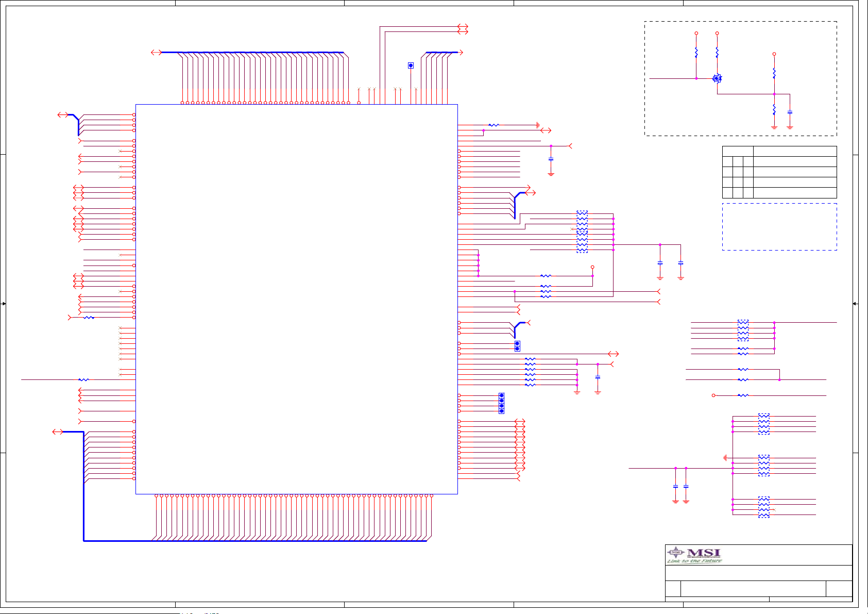Select the capacitor inside the black dashed box
This screenshot has height=614, width=868.
pos(790,112)
